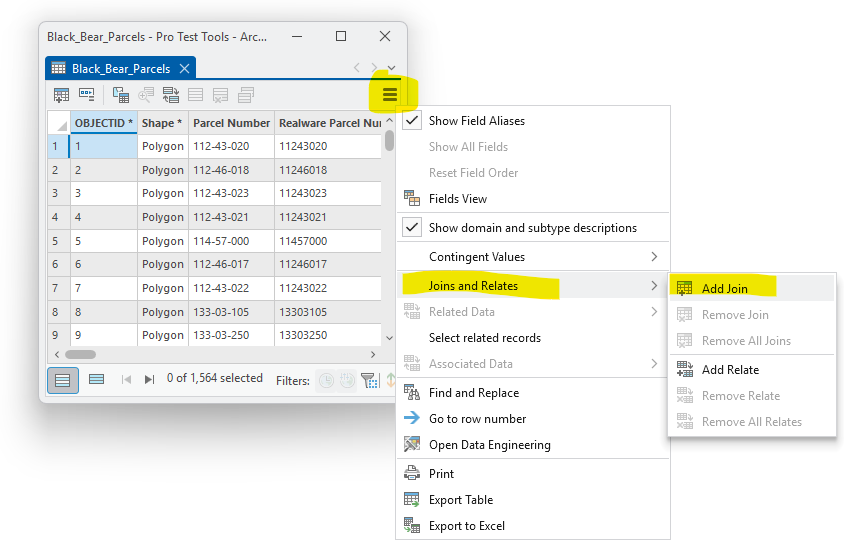The image size is (844, 552).
Task: Click the Fields View menu icon
Action: (412, 199)
